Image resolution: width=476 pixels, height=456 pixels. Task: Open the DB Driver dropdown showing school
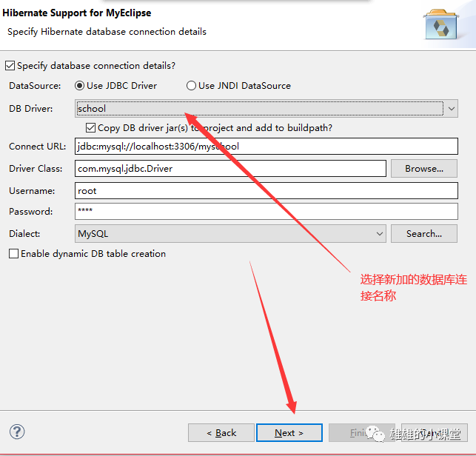point(267,108)
